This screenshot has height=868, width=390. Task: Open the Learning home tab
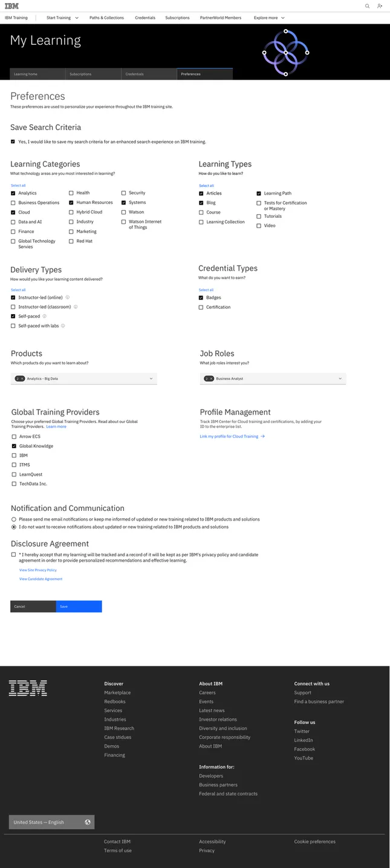(37, 74)
